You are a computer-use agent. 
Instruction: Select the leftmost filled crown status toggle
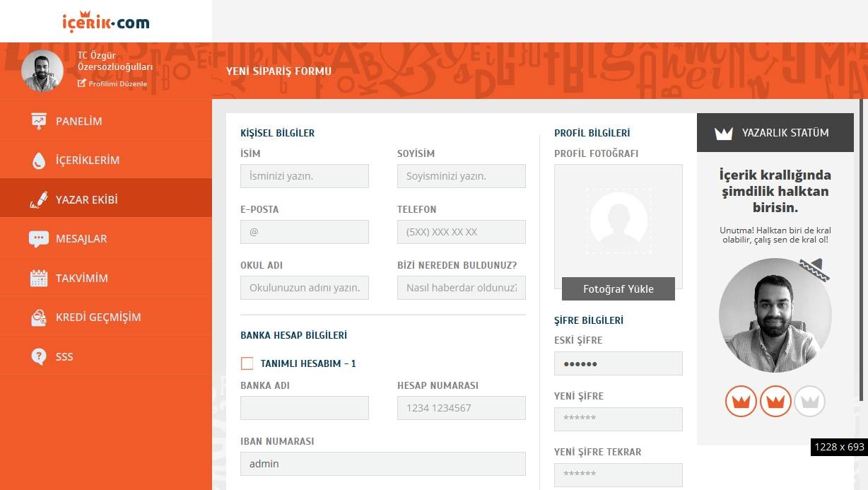pyautogui.click(x=741, y=401)
